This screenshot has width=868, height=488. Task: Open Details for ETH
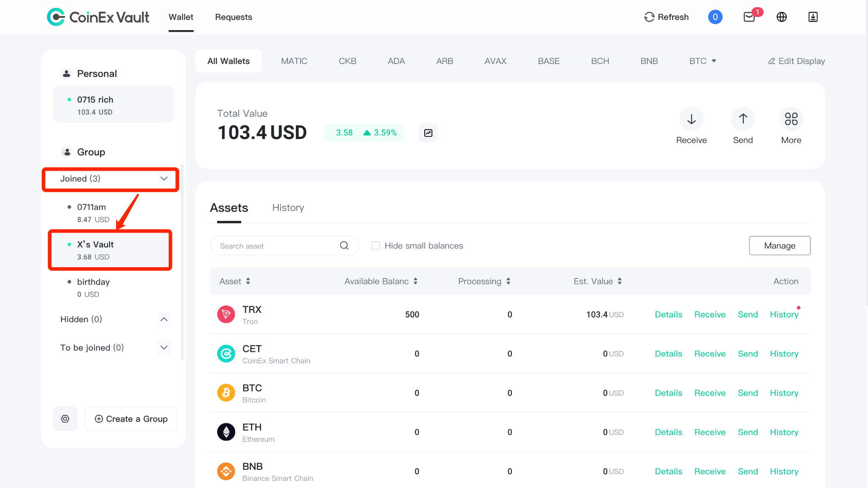(x=668, y=432)
